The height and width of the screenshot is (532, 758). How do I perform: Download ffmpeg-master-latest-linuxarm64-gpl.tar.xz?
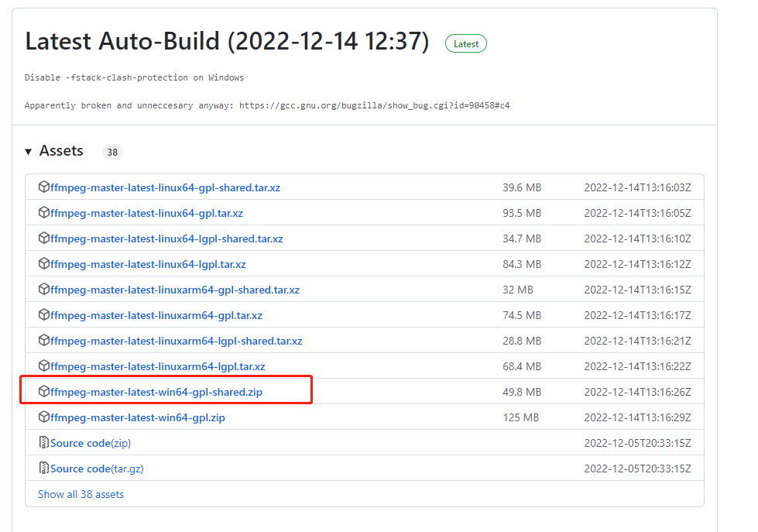point(156,316)
